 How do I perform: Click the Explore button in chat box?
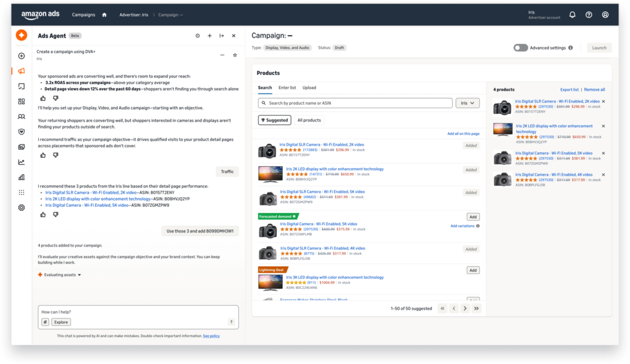(x=61, y=322)
